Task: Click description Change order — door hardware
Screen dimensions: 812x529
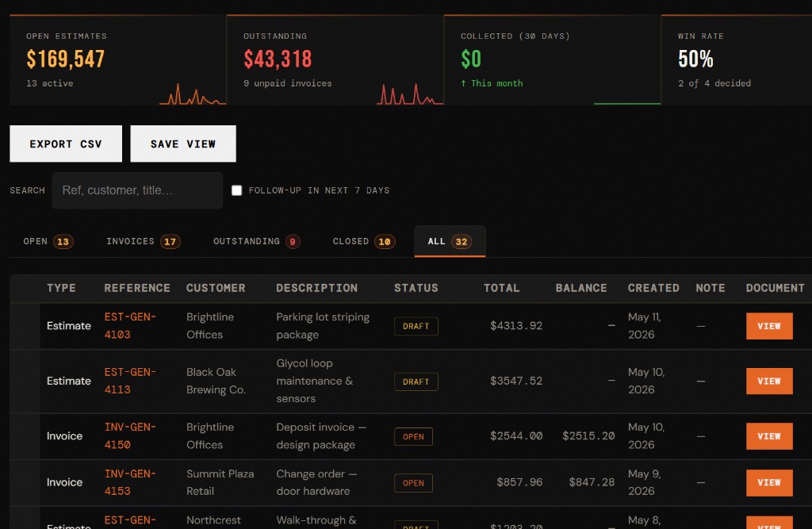Action: 316,482
